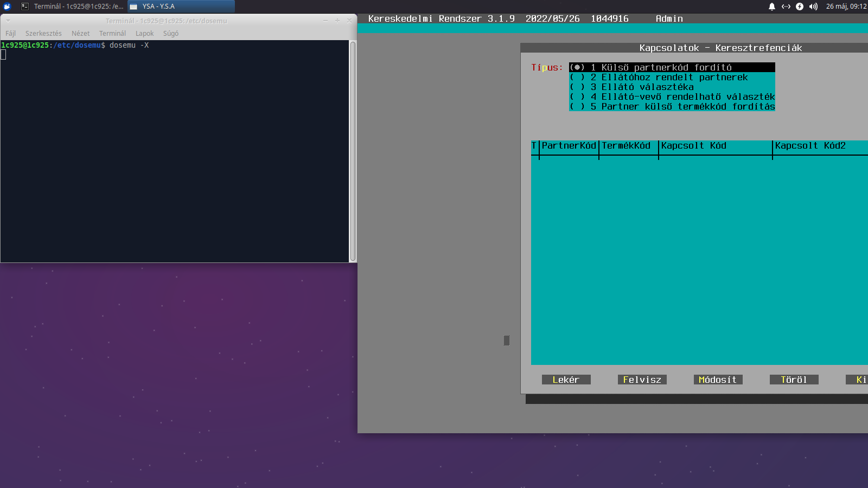Screen dimensions: 868x488
Task: Open the Lapok menu in Terminál
Action: (x=144, y=33)
